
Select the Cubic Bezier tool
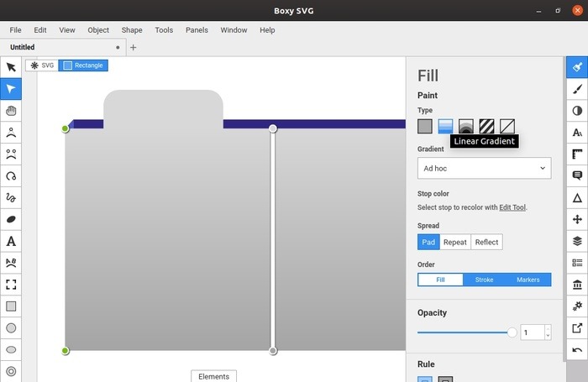[x=11, y=154]
